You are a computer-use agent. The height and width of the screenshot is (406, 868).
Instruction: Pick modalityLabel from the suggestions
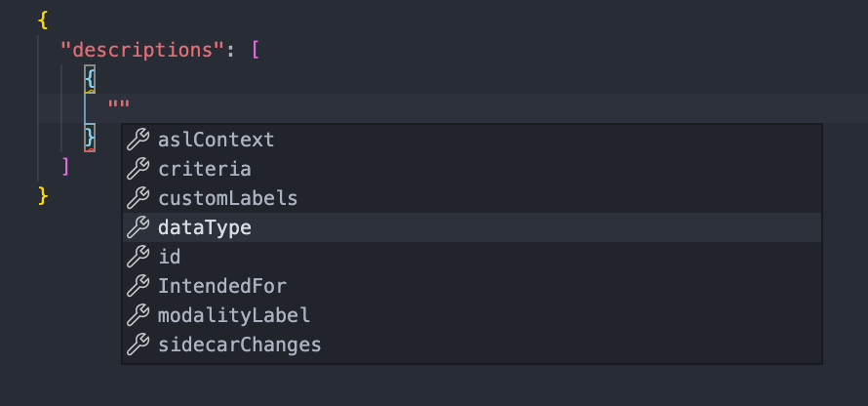coord(233,315)
